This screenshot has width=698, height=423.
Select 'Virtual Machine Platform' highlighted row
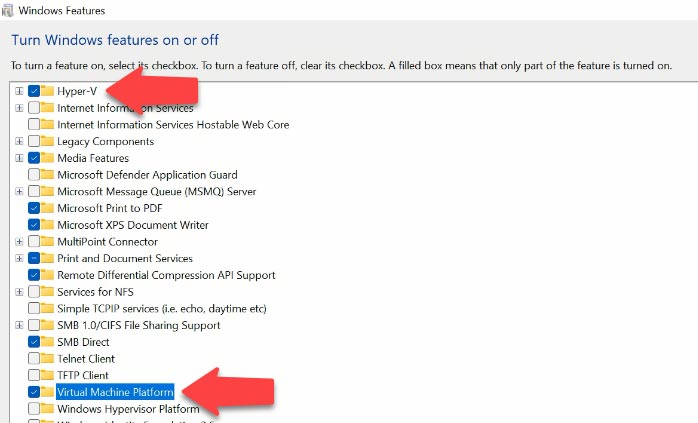[115, 392]
